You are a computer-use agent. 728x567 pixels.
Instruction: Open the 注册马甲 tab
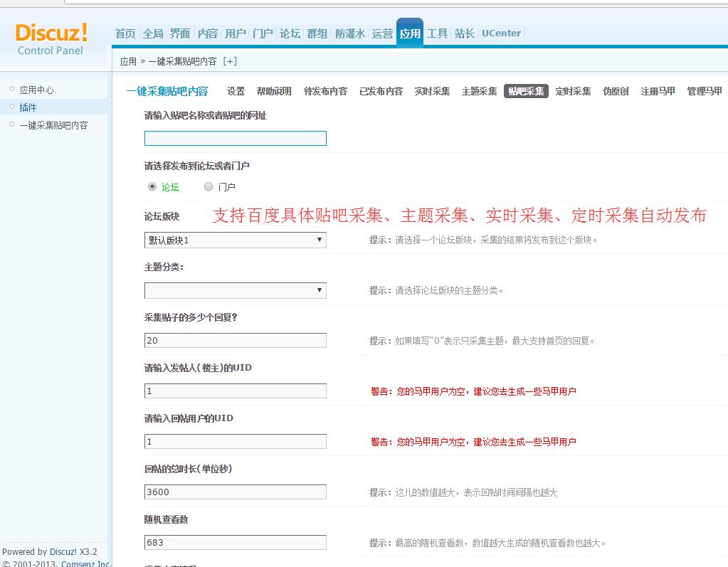658,91
